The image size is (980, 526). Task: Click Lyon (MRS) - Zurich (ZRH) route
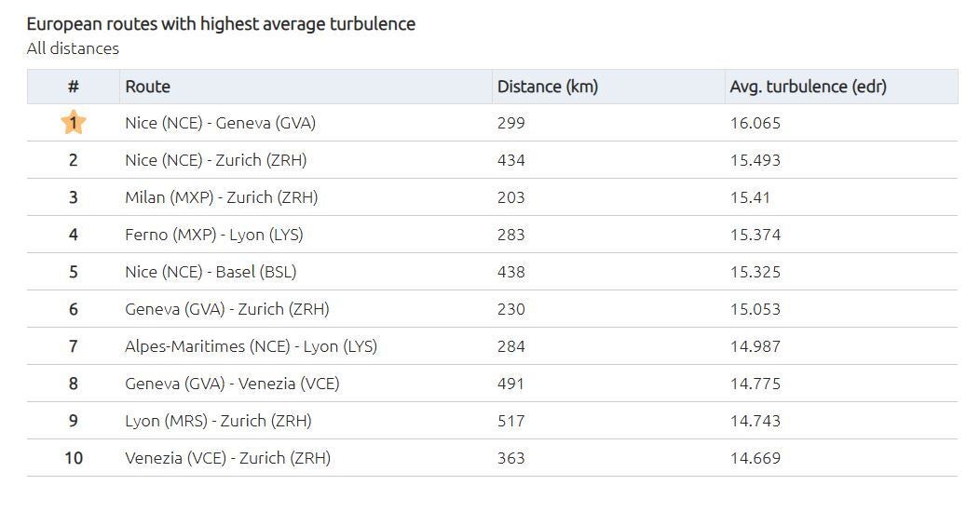click(x=218, y=421)
